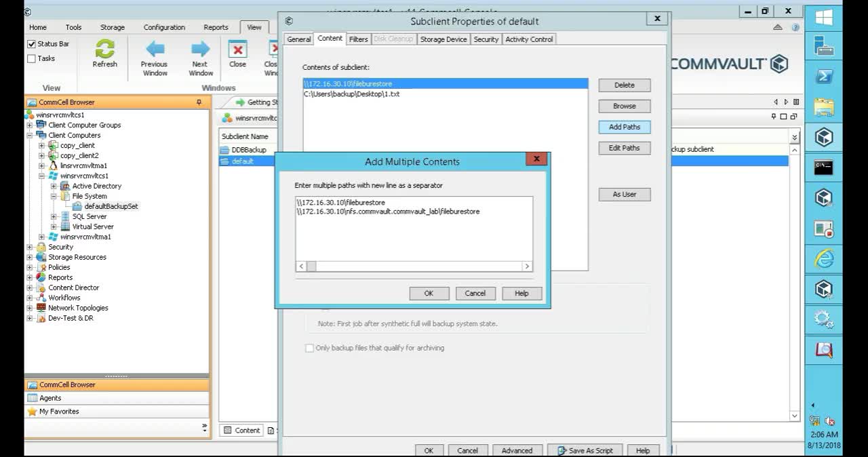
Task: Switch to Security tab in Subclient Properties
Action: click(486, 39)
